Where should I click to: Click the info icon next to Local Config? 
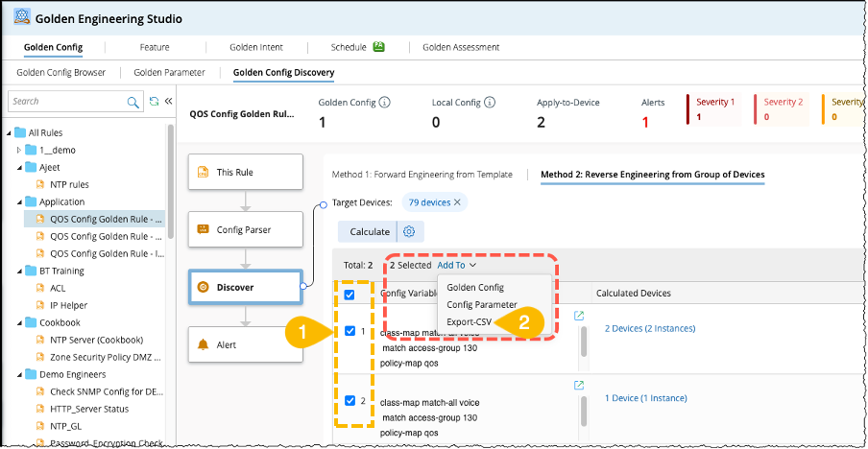point(489,103)
